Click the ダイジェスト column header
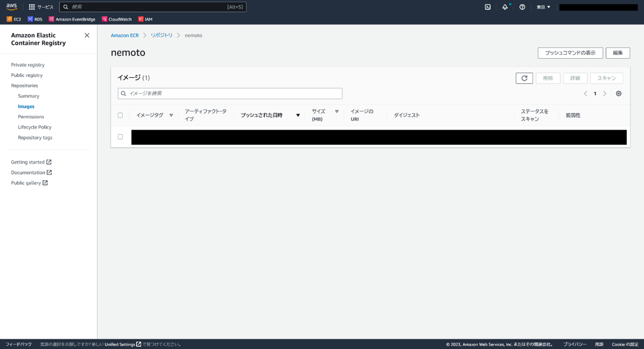 coord(407,115)
